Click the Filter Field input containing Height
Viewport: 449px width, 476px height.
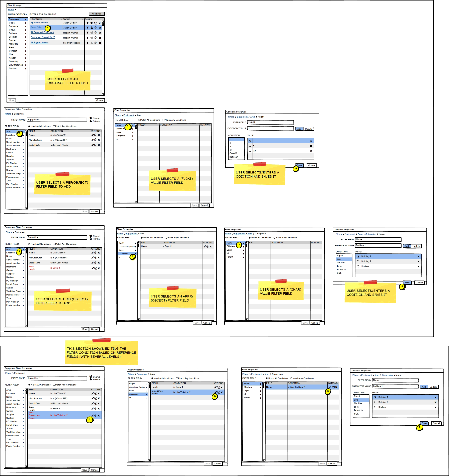click(270, 122)
